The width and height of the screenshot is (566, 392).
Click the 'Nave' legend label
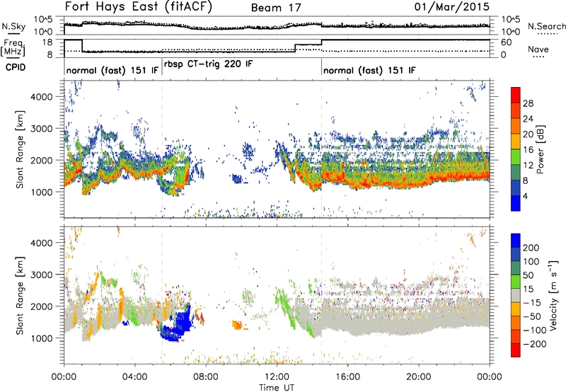[x=538, y=50]
